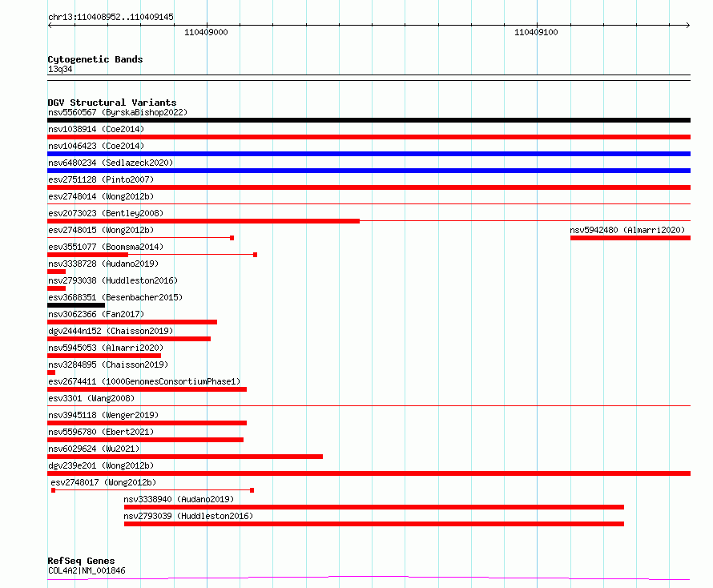This screenshot has width=713, height=588.
Task: Click the 110409100 ruler position label
Action: (536, 32)
